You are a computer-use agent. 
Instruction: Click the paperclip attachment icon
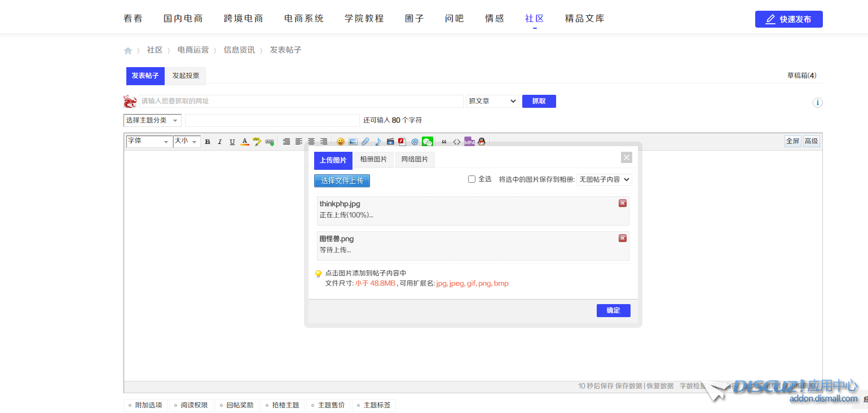[365, 142]
